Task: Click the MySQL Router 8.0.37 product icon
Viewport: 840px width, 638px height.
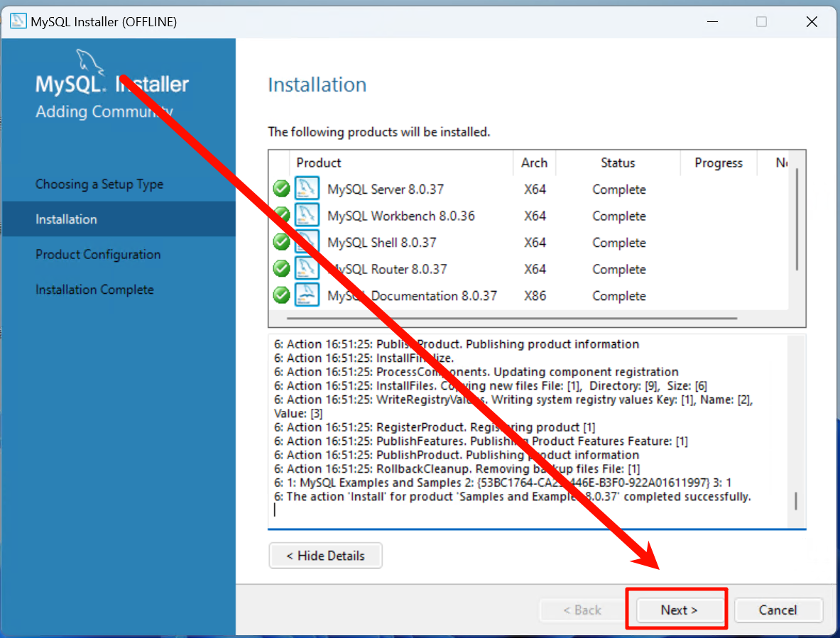Action: (x=307, y=268)
